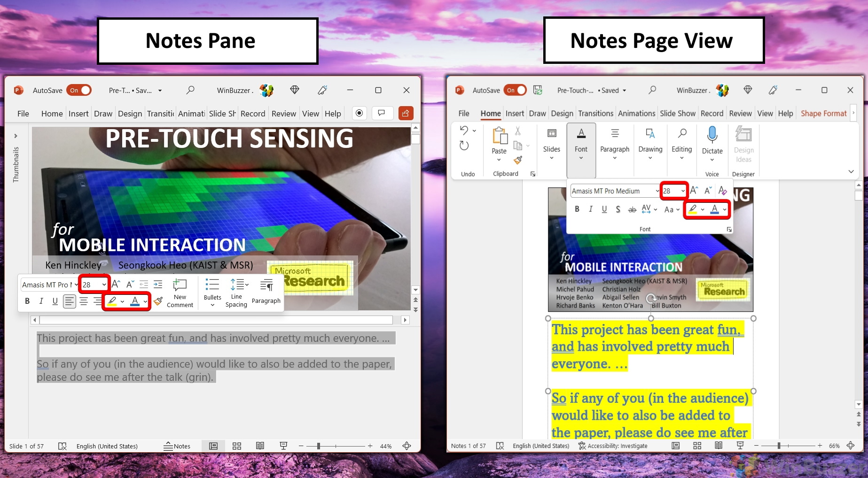
Task: Click Decrease Indent in left mini toolbar
Action: [x=144, y=284]
